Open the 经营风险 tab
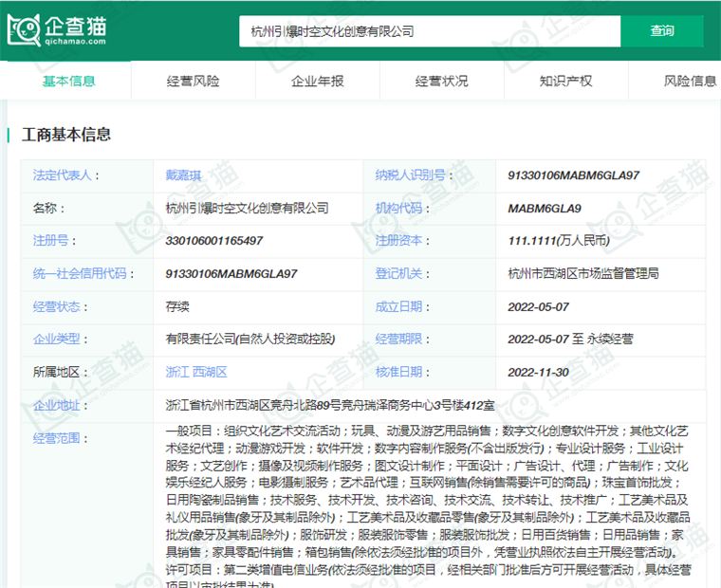This screenshot has height=588, width=721. coord(194,81)
